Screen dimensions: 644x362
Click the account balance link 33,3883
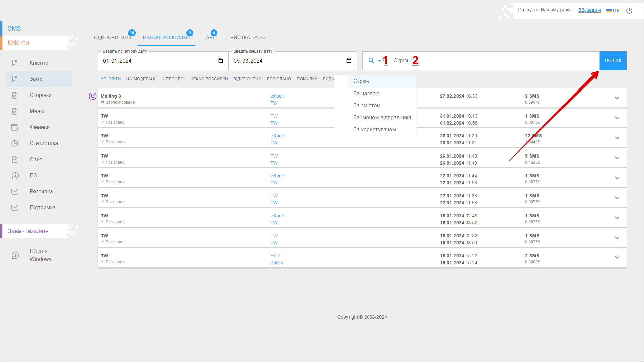[x=589, y=10]
